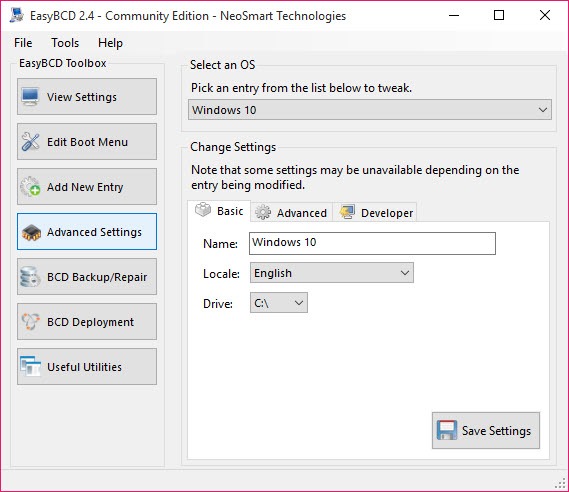Click the EasyBCD title bar app icon
Screen dimensions: 569x492
click(x=17, y=16)
